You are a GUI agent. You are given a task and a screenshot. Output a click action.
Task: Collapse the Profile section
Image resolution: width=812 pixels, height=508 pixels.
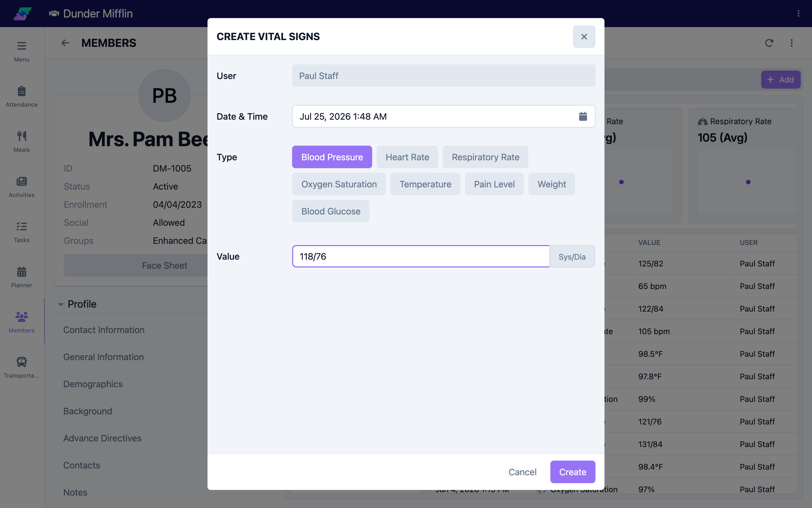point(61,305)
